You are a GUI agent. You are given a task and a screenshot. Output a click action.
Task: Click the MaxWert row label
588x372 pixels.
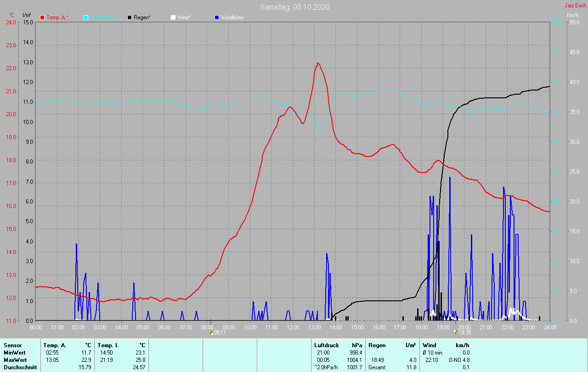(16, 360)
